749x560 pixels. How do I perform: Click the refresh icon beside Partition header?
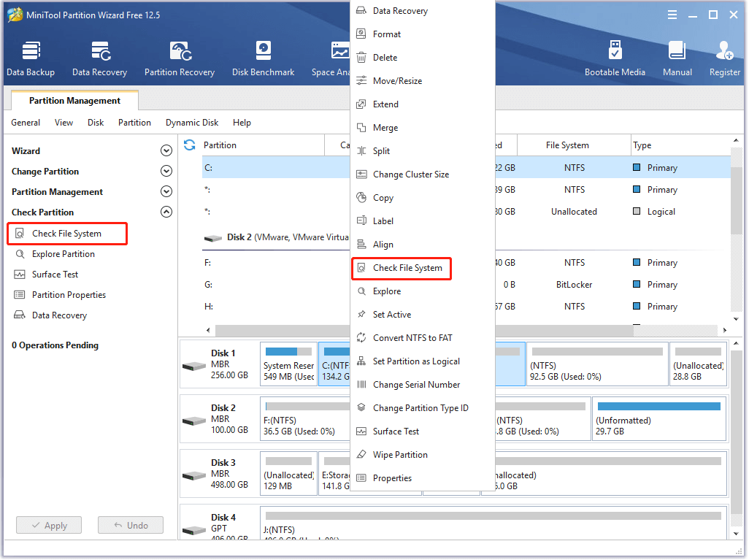point(190,145)
